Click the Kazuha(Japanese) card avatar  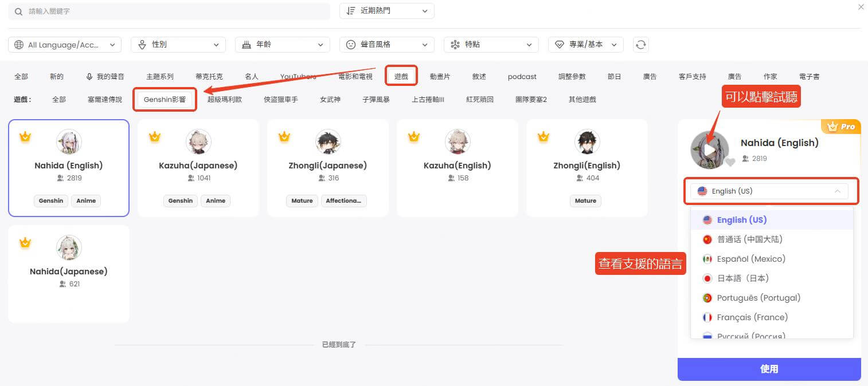pos(198,142)
